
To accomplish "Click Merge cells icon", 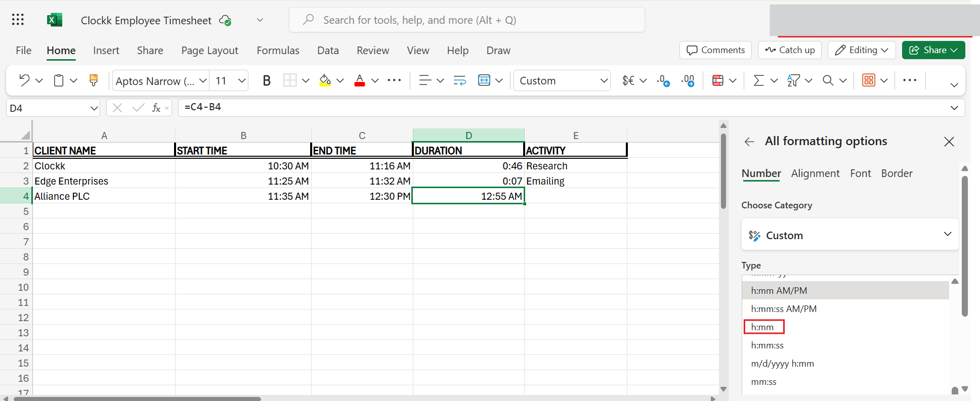I will [484, 80].
